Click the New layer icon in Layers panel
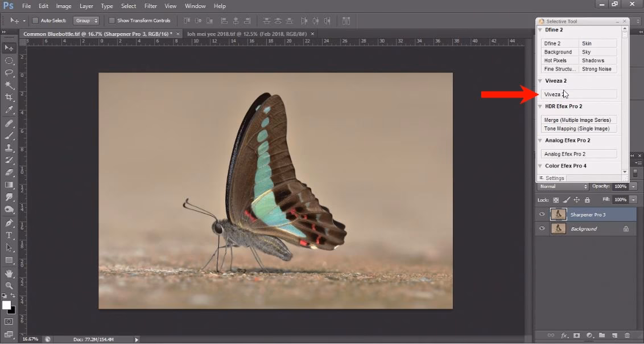The height and width of the screenshot is (344, 644). [x=615, y=336]
